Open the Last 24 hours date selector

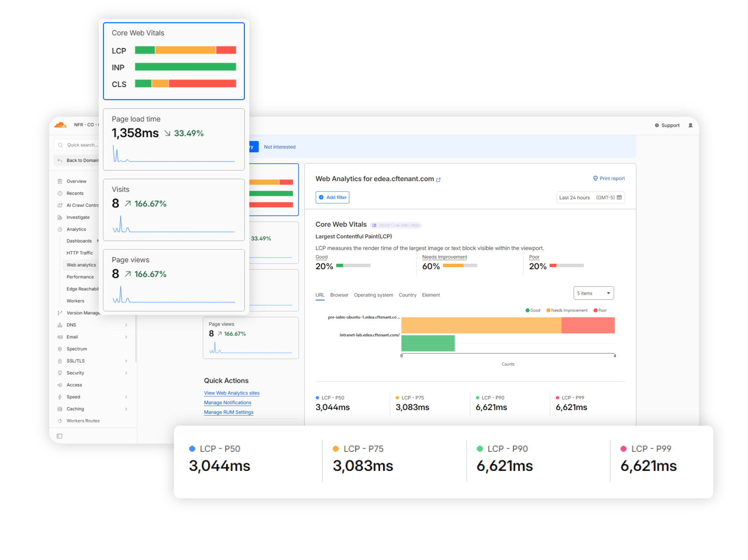tap(590, 197)
